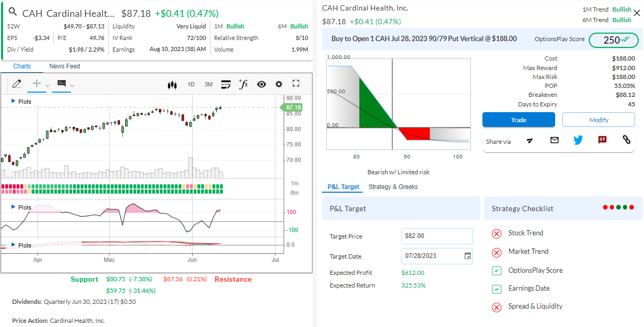644x327 pixels.
Task: Click the Market Trend failed status icon
Action: pyautogui.click(x=497, y=252)
